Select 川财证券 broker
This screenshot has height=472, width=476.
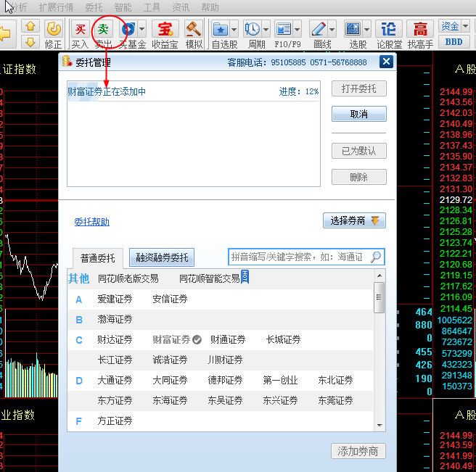click(x=225, y=360)
